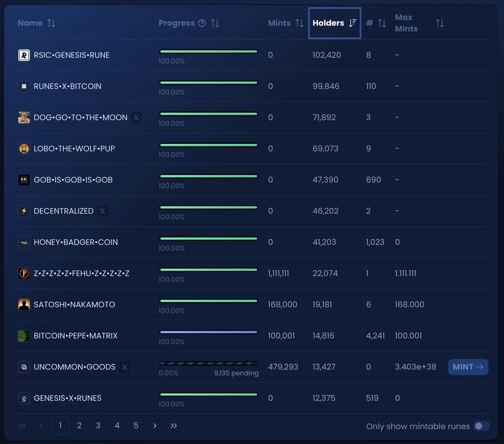Sort the Name column
Image resolution: width=504 pixels, height=444 pixels.
(51, 23)
